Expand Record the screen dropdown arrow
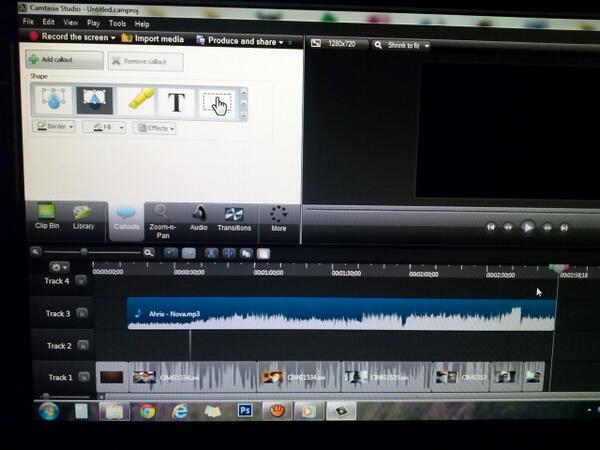 point(113,38)
